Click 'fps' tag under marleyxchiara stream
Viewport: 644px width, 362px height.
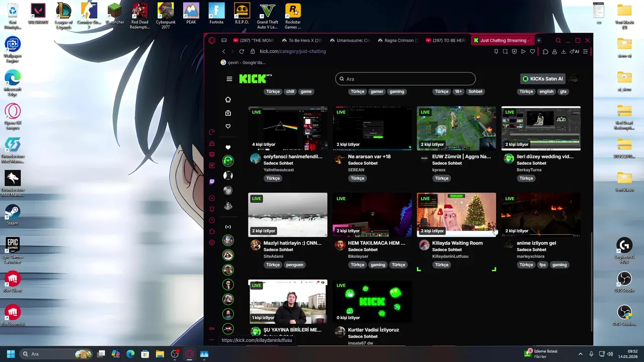click(x=542, y=265)
